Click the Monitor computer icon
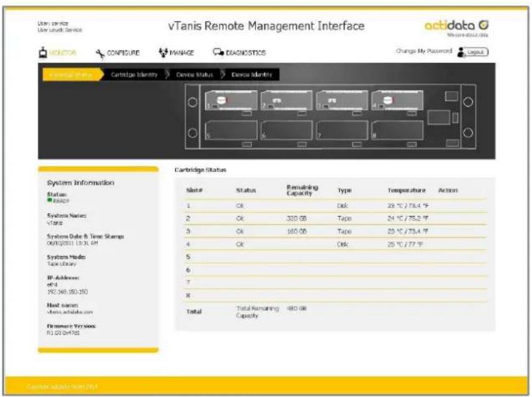 pos(43,52)
